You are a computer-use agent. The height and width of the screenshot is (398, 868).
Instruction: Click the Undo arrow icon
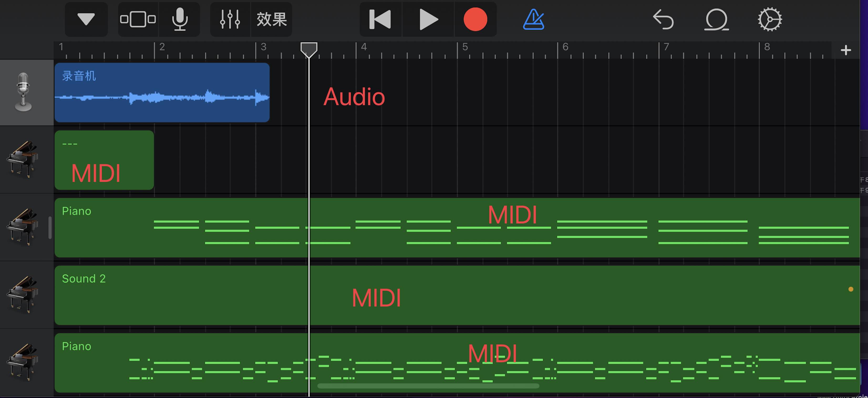point(663,19)
